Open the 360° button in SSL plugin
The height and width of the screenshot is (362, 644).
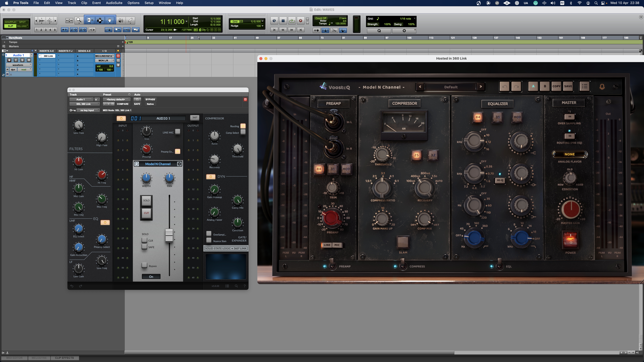click(x=194, y=117)
